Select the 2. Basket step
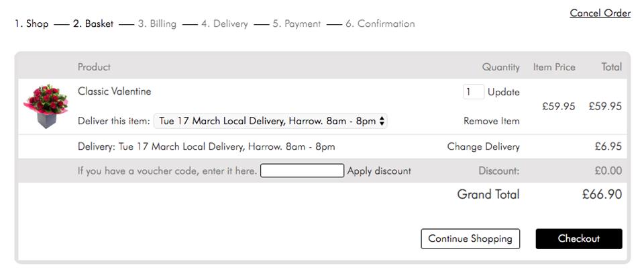This screenshot has width=644, height=276. click(93, 24)
